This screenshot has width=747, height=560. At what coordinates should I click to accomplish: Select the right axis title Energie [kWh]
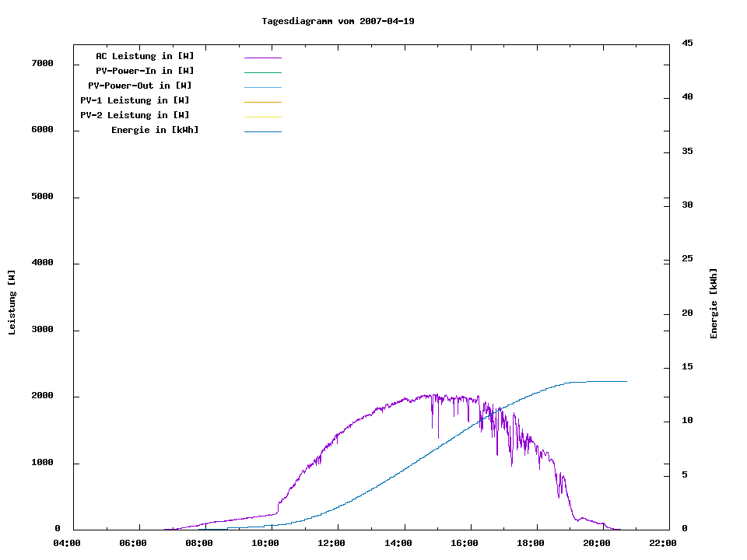(x=714, y=303)
